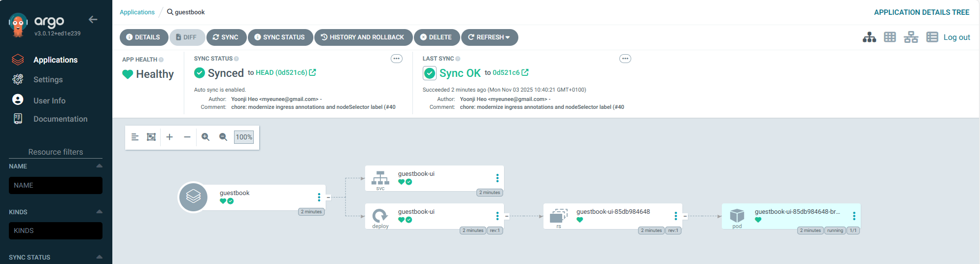Switch to the list view icon
The height and width of the screenshot is (264, 980).
click(x=932, y=37)
